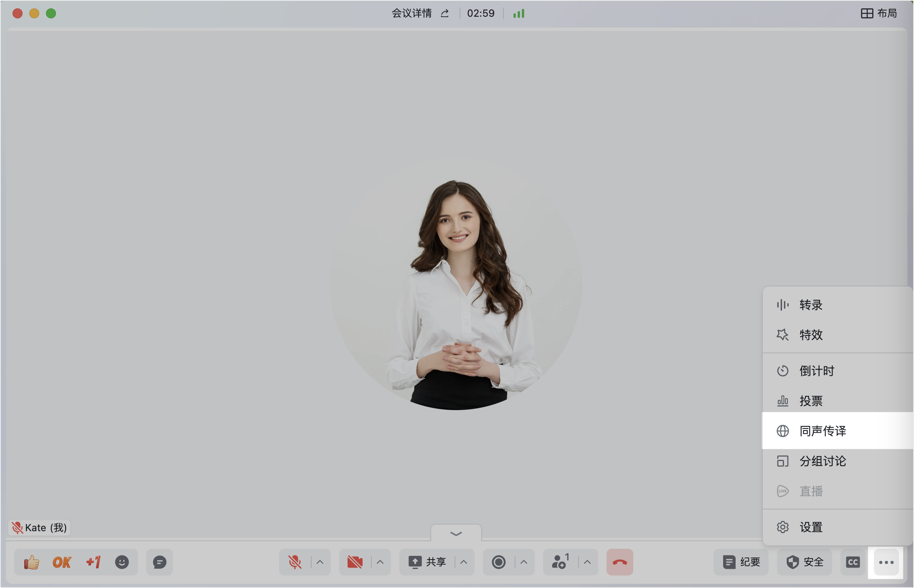Toggle CC closed captions
914x588 pixels.
click(x=853, y=562)
